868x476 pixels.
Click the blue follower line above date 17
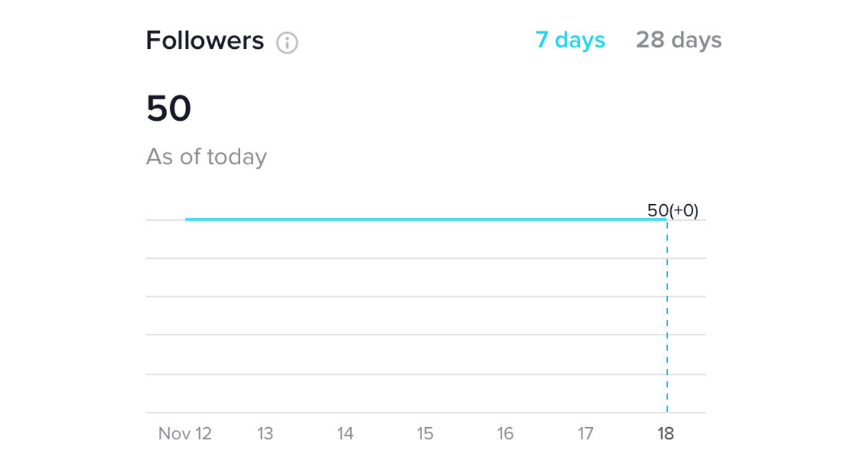click(x=586, y=219)
